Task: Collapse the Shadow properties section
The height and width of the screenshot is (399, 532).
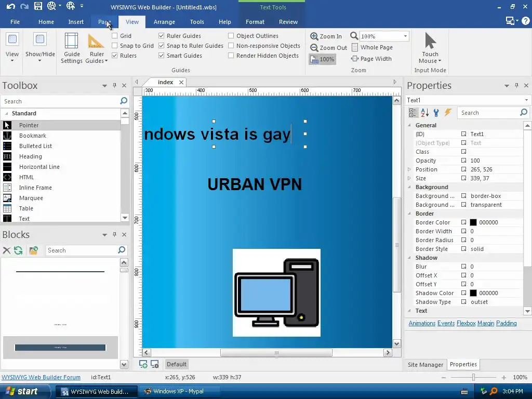Action: point(409,258)
